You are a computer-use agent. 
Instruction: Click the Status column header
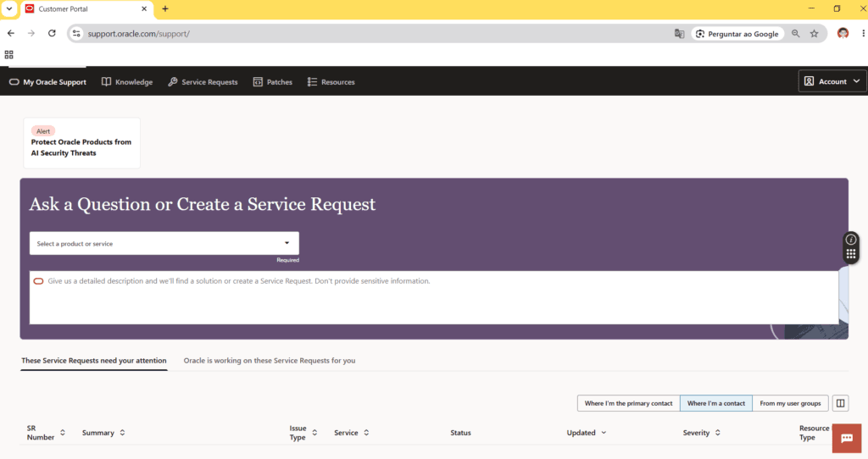(x=460, y=433)
